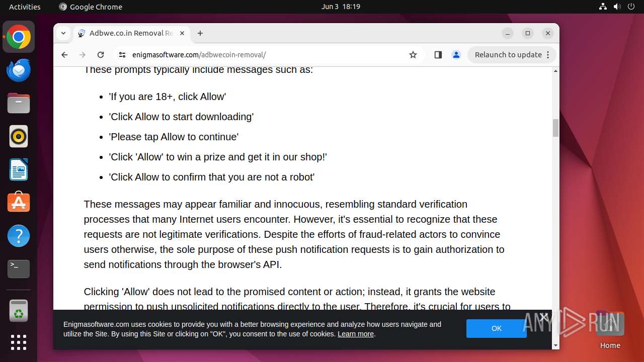
Task: Go forward in browser history
Action: click(x=83, y=55)
